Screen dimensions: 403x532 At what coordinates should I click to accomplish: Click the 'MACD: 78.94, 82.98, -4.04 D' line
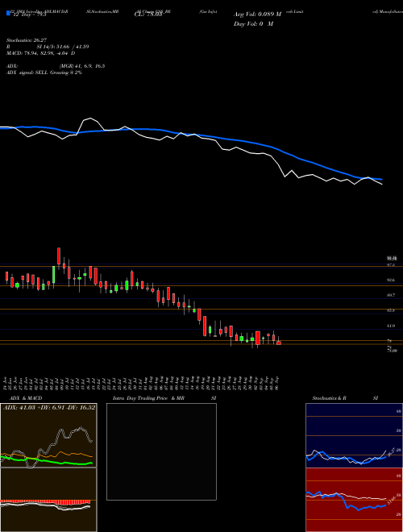41,53
